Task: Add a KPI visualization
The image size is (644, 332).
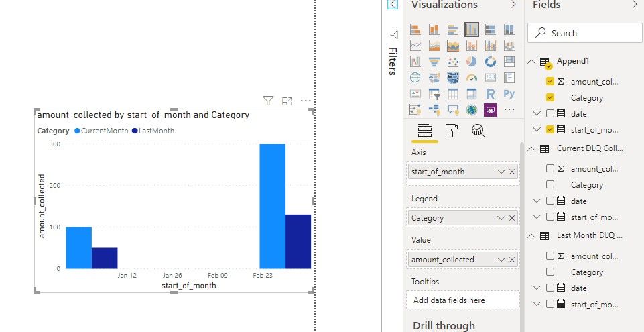Action: click(415, 94)
